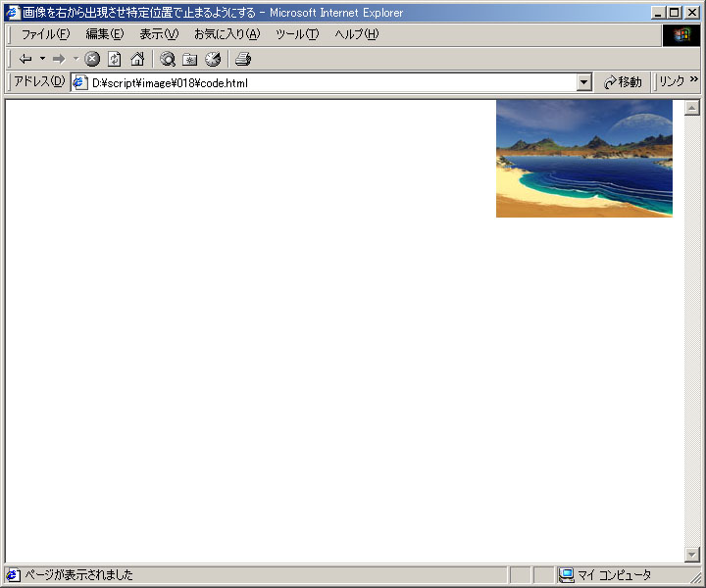Open the Search pane icon
706x588 pixels.
pyautogui.click(x=168, y=59)
